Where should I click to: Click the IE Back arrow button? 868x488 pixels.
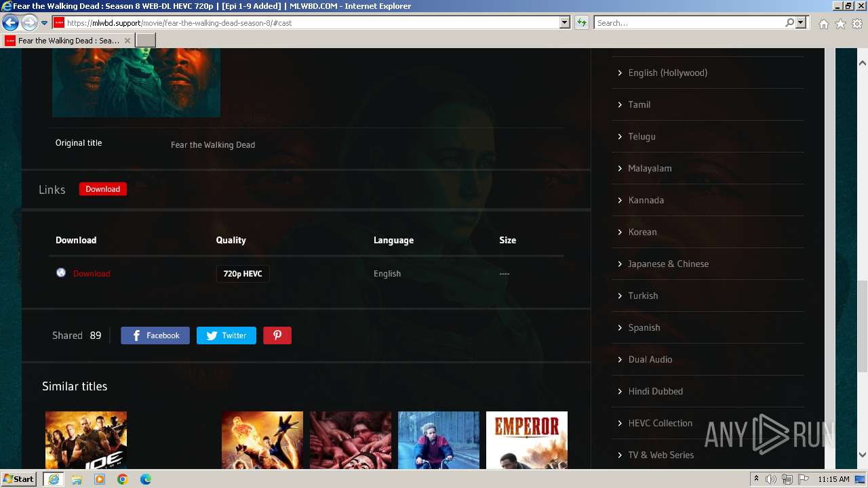click(x=10, y=23)
